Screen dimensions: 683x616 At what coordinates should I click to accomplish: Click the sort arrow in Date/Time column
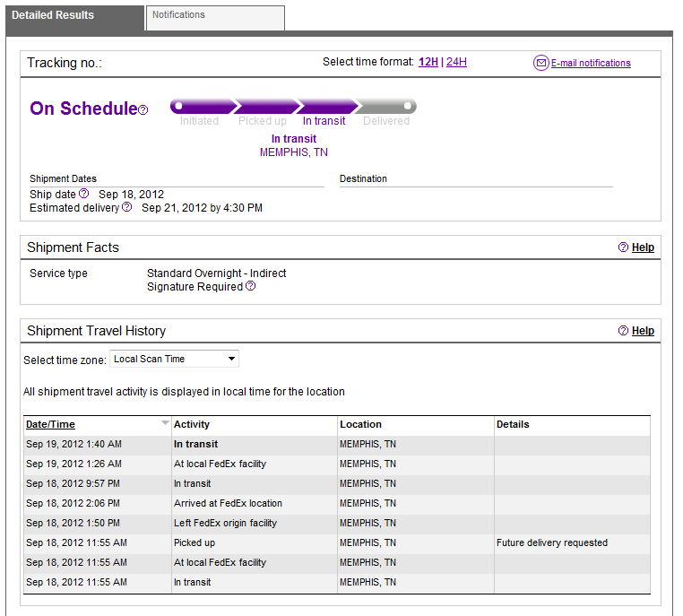[x=165, y=422]
